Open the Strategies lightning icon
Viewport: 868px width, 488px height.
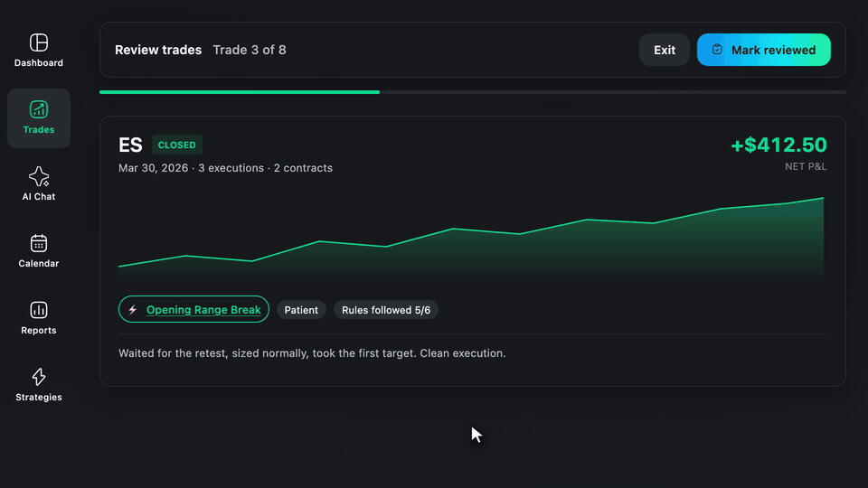[x=39, y=377]
